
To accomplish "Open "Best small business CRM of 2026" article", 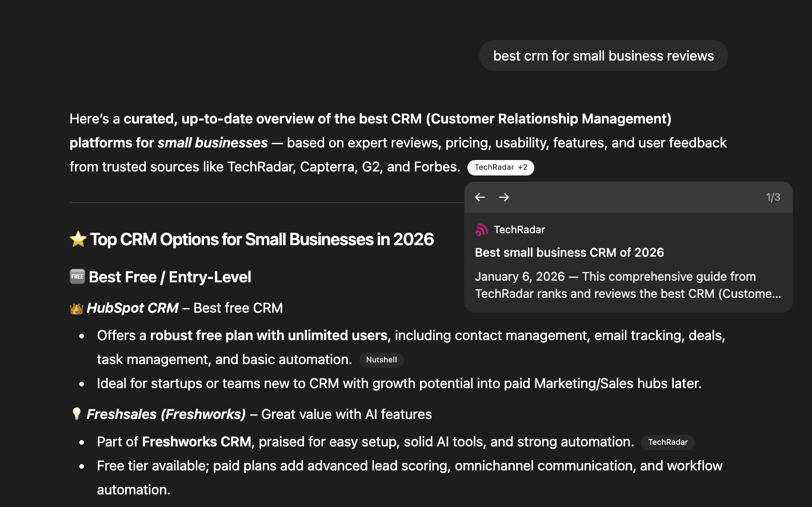I will (x=569, y=253).
